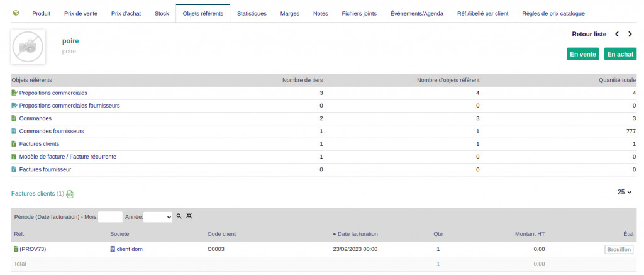The width and height of the screenshot is (644, 275).
Task: Click the Commandes row icon
Action: (x=14, y=118)
